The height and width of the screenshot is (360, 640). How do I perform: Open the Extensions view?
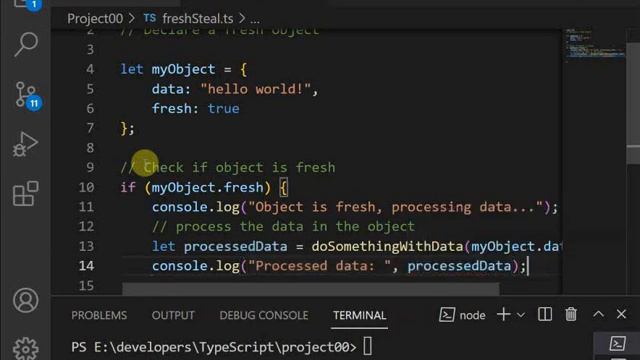tap(26, 193)
